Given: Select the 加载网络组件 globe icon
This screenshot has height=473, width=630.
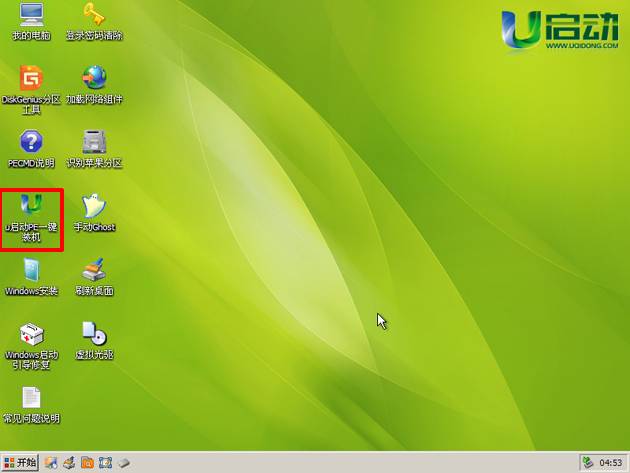Looking at the screenshot, I should pyautogui.click(x=94, y=79).
